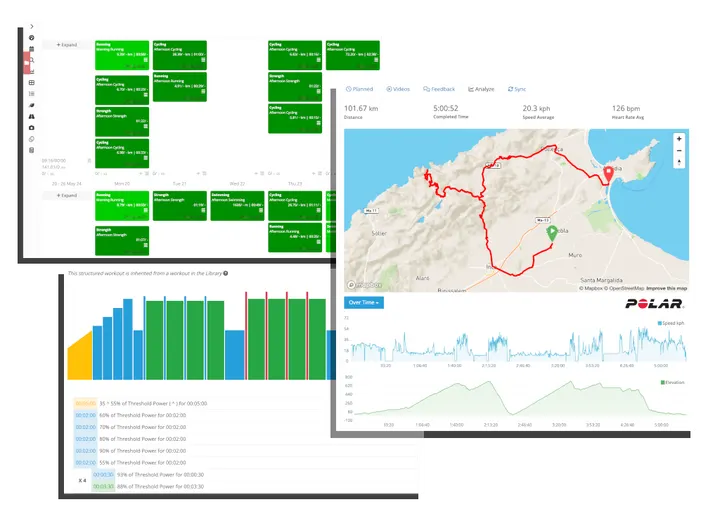Toggle the Speed kph chart legend
This screenshot has height=528, width=720.
671,323
